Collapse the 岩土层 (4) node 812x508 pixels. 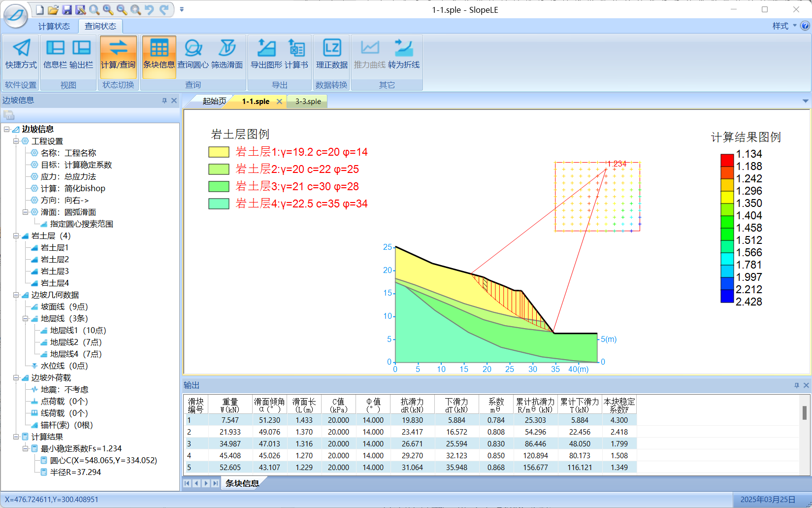tap(16, 236)
